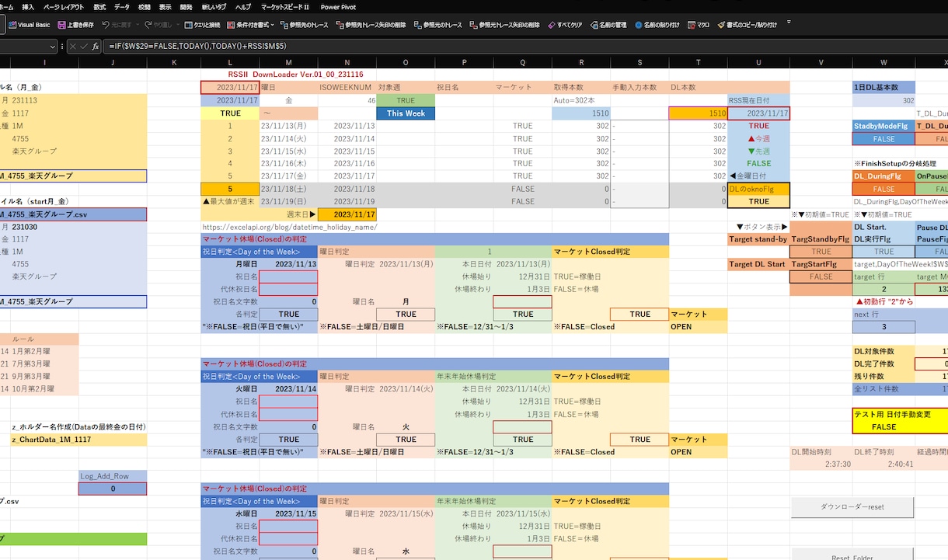Select the column R header
The height and width of the screenshot is (560, 948).
click(581, 62)
